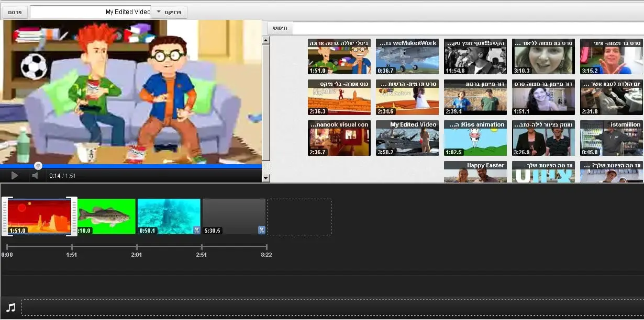Select the 3:26.9 interview thumbnail
This screenshot has width=644, height=320.
point(543,138)
